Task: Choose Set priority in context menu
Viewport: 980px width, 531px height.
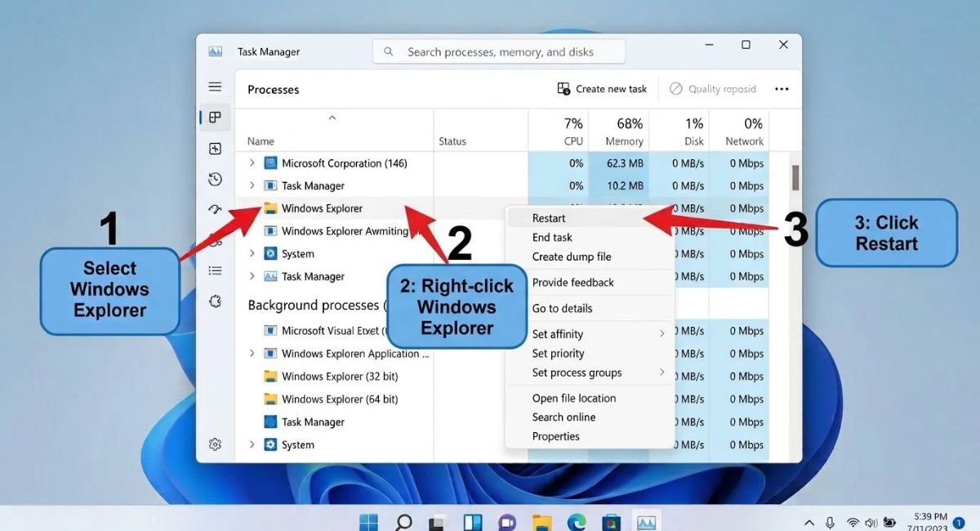Action: 590,353
